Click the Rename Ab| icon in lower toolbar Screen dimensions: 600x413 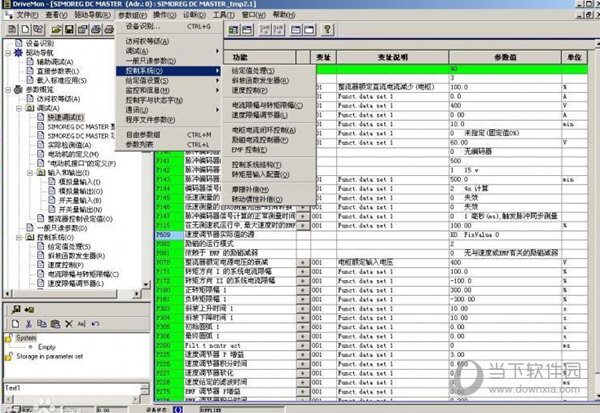pos(82,324)
